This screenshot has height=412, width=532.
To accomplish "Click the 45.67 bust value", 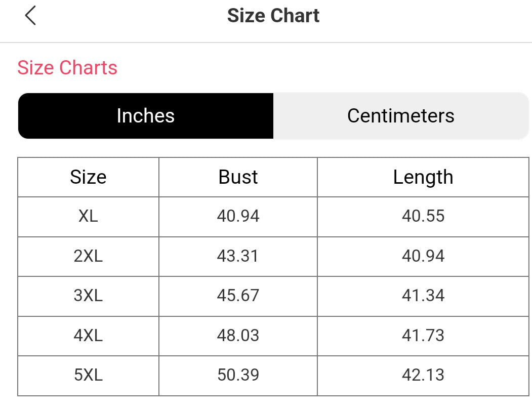I will (238, 296).
